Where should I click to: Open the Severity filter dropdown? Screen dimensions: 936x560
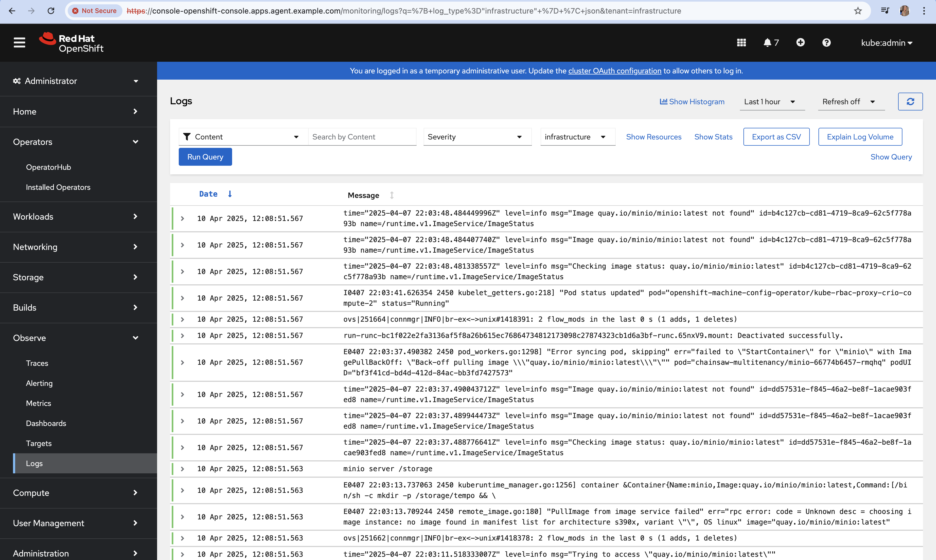tap(477, 137)
